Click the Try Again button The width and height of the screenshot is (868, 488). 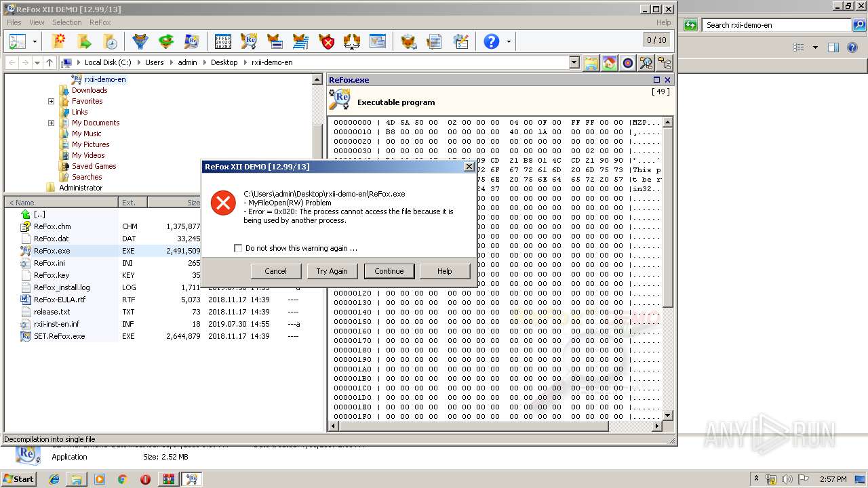click(x=332, y=271)
